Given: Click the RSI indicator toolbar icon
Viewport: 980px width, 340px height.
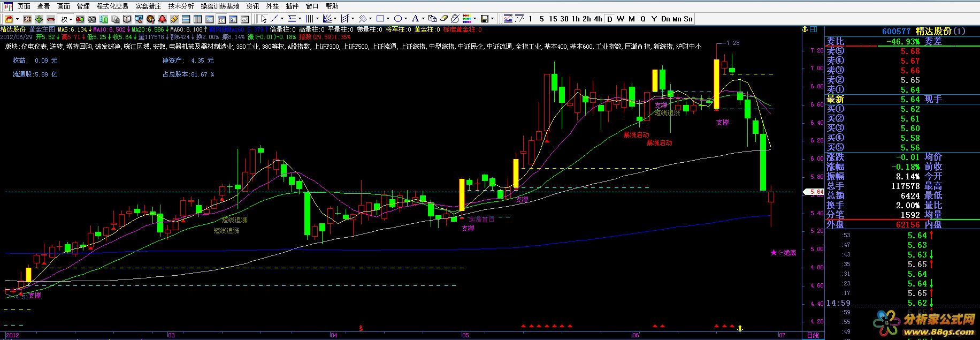Looking at the screenshot, I should click(27, 19).
